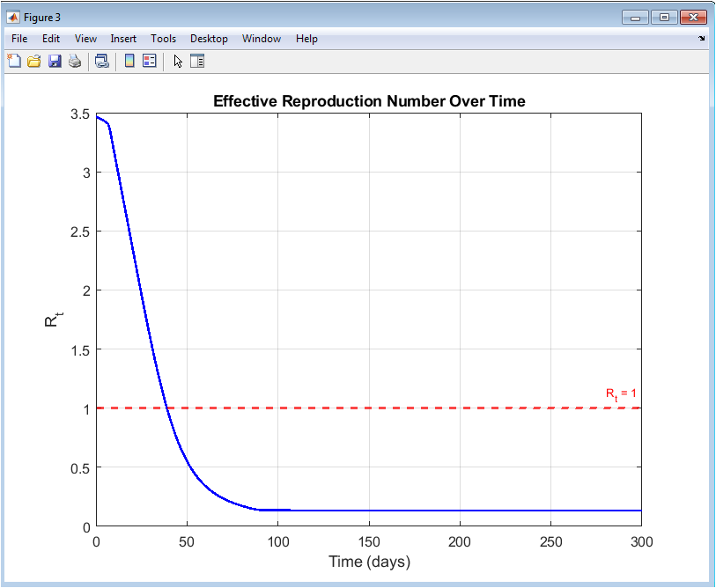Toggle the Edit Plot arrow tool

178,62
